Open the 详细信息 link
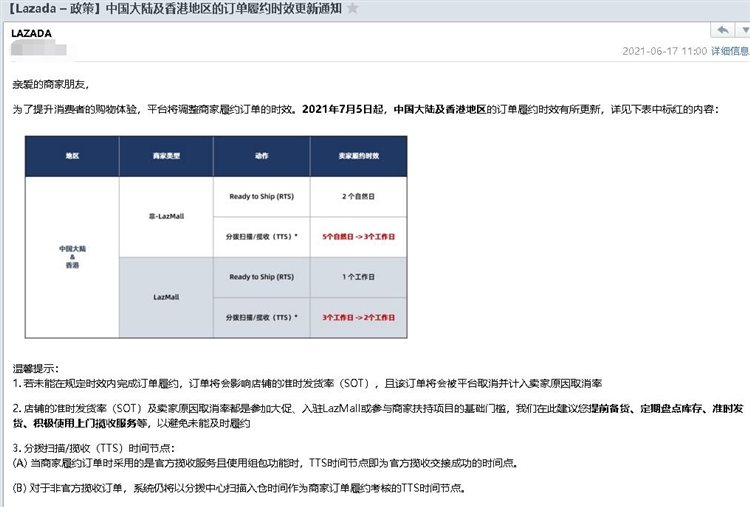This screenshot has width=750, height=507. coord(730,51)
